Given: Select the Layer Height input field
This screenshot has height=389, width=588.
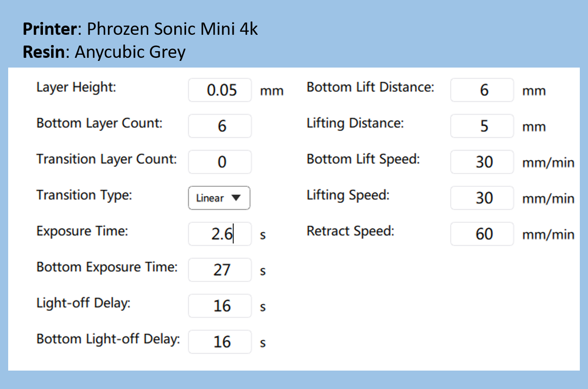Looking at the screenshot, I should [220, 90].
